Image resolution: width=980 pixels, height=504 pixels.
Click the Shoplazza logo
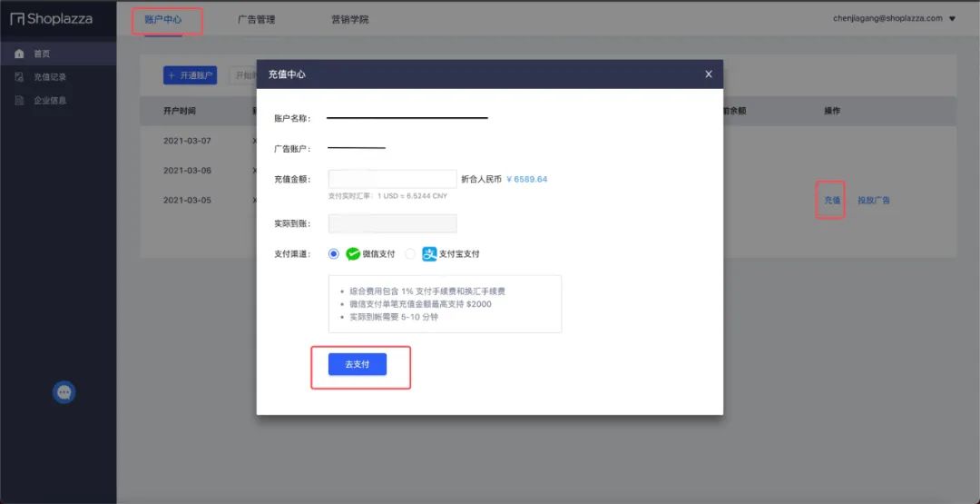tap(51, 19)
